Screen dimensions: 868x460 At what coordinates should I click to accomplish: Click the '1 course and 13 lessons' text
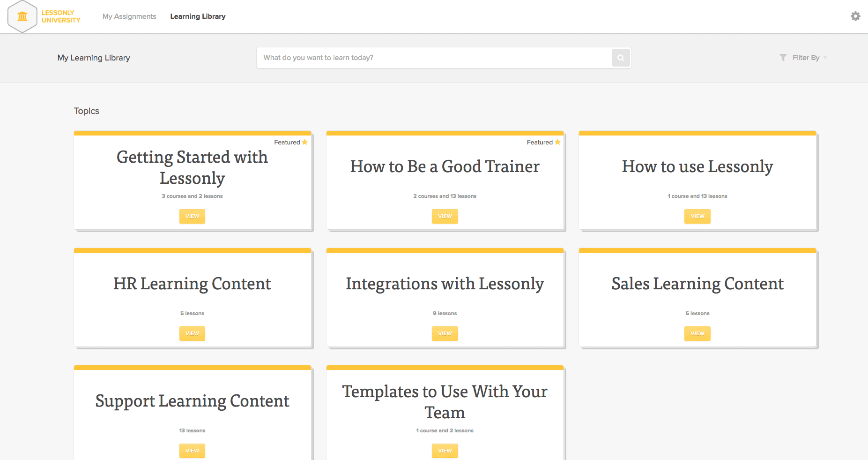point(697,196)
